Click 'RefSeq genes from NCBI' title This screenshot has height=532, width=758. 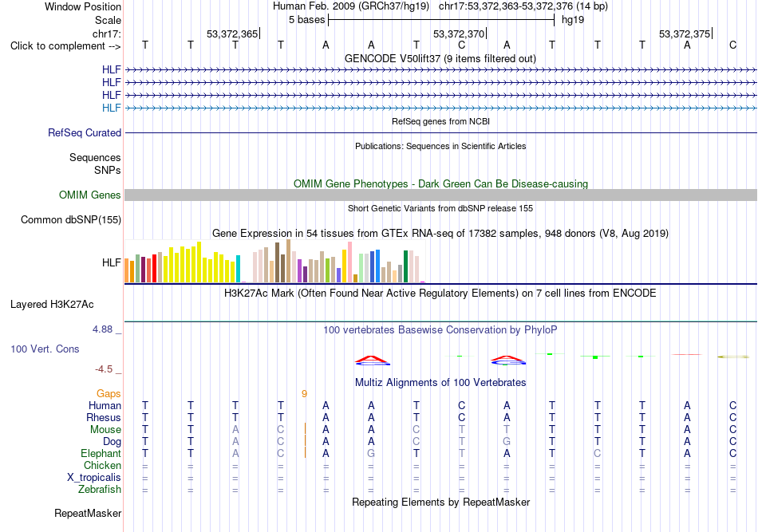click(x=440, y=121)
